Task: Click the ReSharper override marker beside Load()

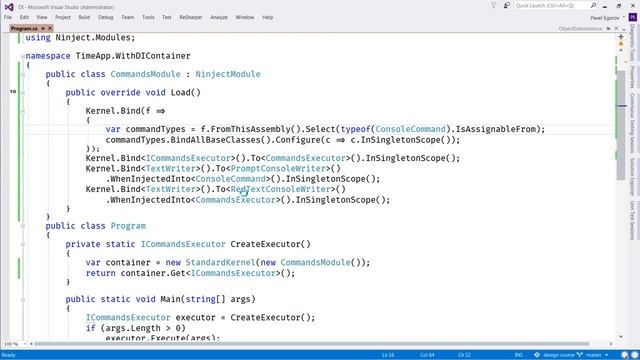Action: [x=13, y=92]
